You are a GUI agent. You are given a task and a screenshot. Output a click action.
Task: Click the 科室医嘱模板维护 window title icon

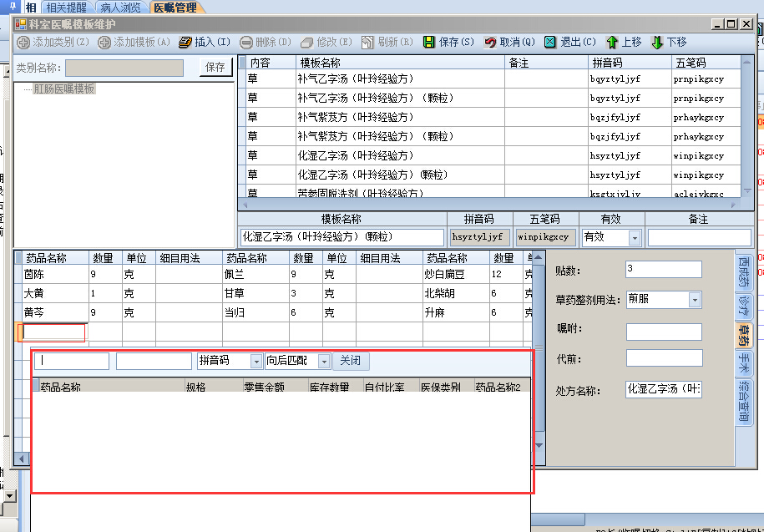(x=21, y=24)
